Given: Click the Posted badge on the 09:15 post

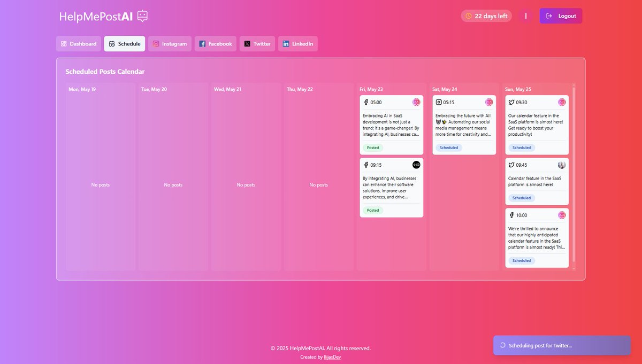Looking at the screenshot, I should point(373,210).
